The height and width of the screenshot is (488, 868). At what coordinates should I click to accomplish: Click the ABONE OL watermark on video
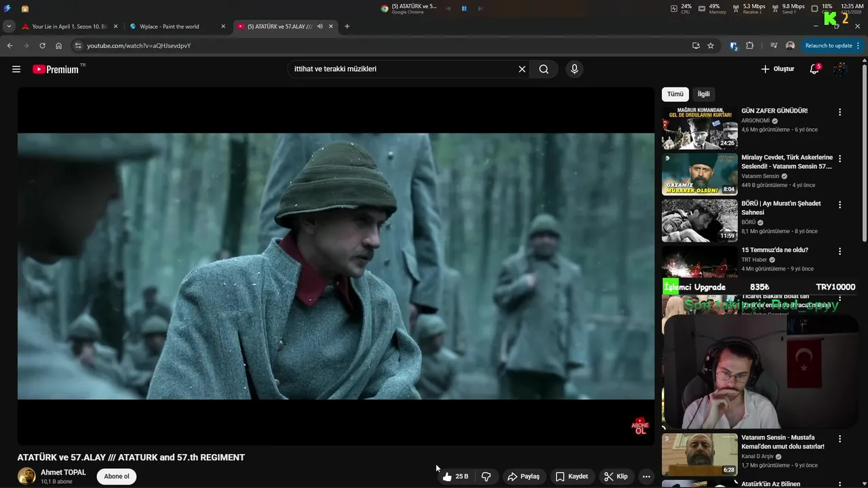pyautogui.click(x=639, y=426)
